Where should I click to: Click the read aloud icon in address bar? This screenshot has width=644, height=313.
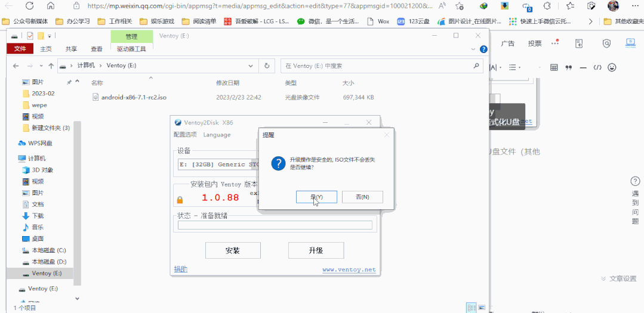pyautogui.click(x=442, y=6)
